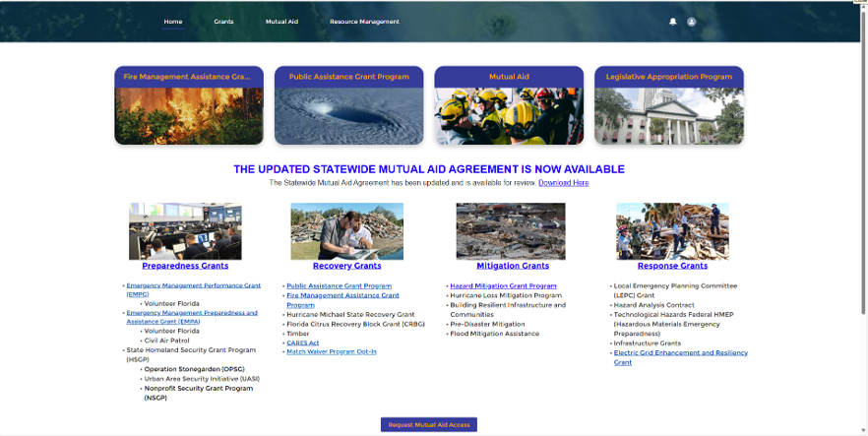This screenshot has height=436, width=868.
Task: Click the Match Waiver Program Opt-In link
Action: click(x=331, y=351)
